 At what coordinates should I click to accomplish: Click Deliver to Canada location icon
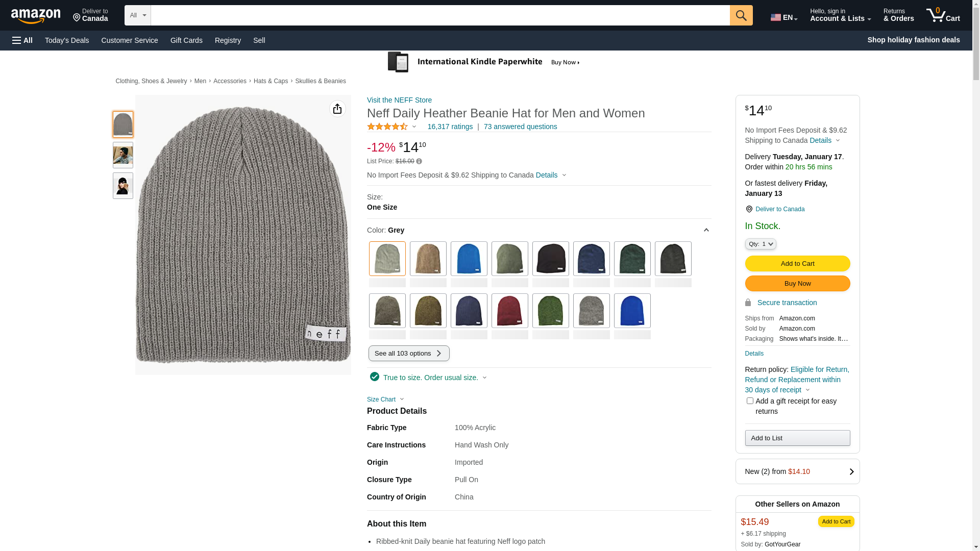(x=749, y=209)
